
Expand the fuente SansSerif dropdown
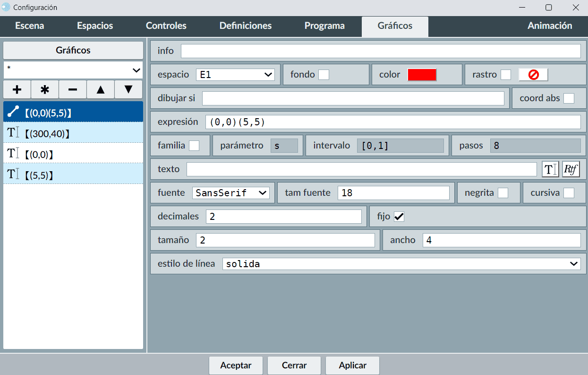point(231,193)
